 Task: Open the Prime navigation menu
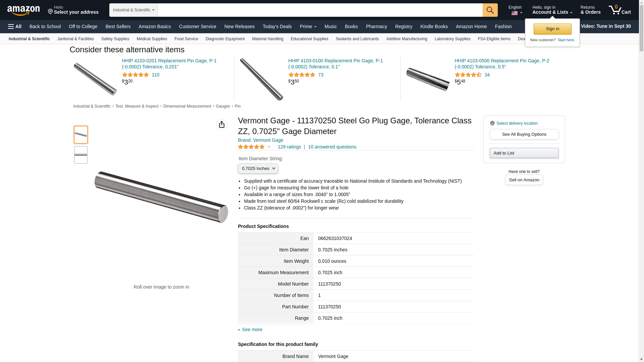click(308, 26)
